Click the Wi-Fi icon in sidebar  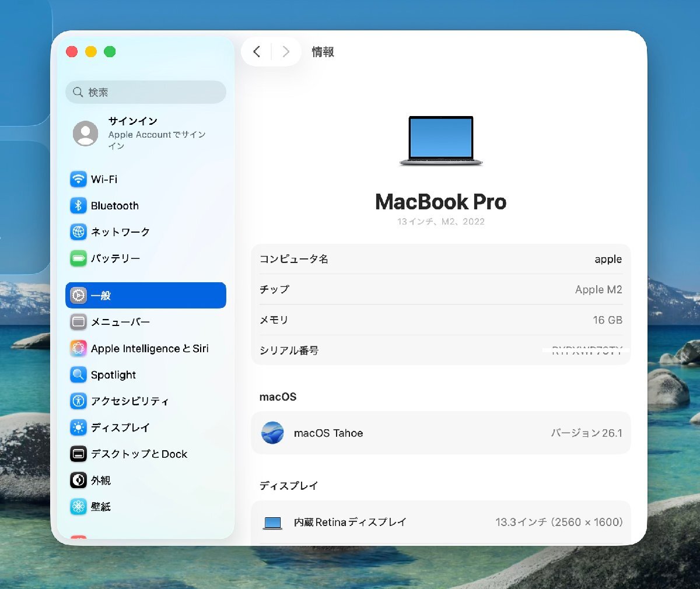pos(78,179)
